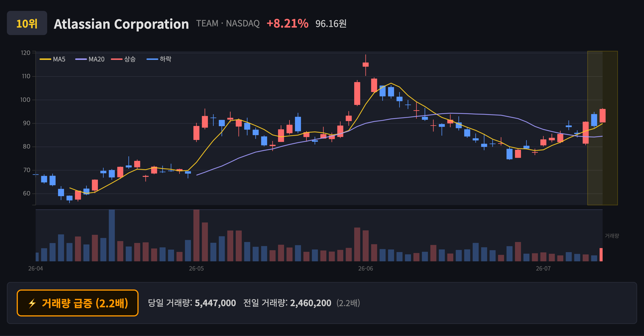Click the tallest blue volume bar in April

point(112,235)
